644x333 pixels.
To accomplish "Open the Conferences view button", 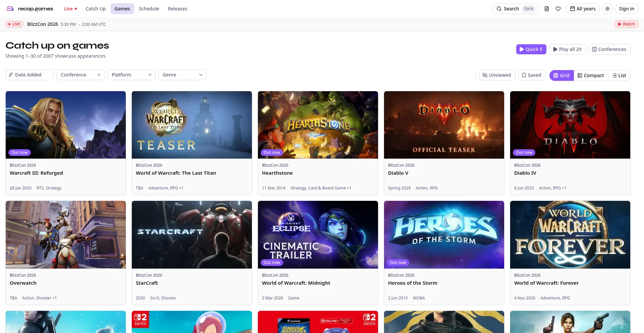I will (x=609, y=49).
